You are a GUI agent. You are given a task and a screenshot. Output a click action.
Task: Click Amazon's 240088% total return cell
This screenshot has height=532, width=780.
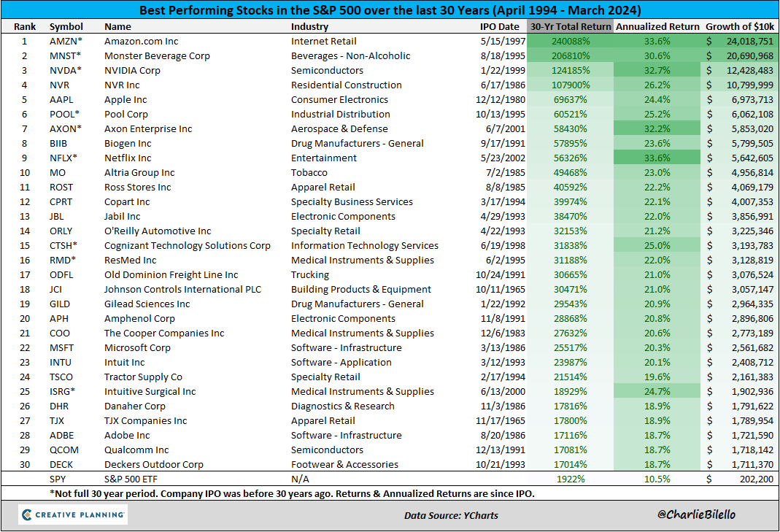point(570,42)
